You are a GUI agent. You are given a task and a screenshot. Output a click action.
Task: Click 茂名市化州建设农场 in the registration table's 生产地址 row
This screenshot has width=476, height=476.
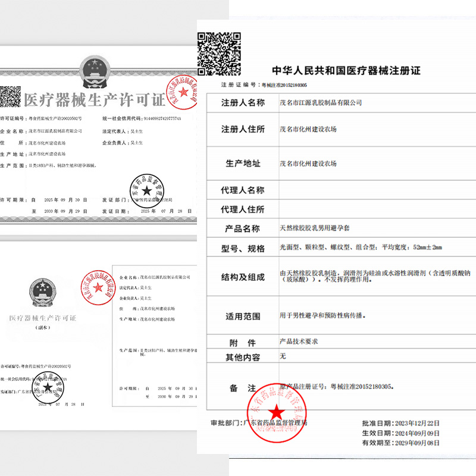coord(308,164)
